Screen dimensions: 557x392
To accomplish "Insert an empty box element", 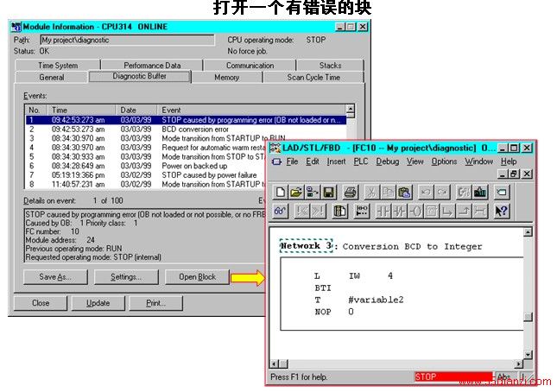I will tap(431, 212).
